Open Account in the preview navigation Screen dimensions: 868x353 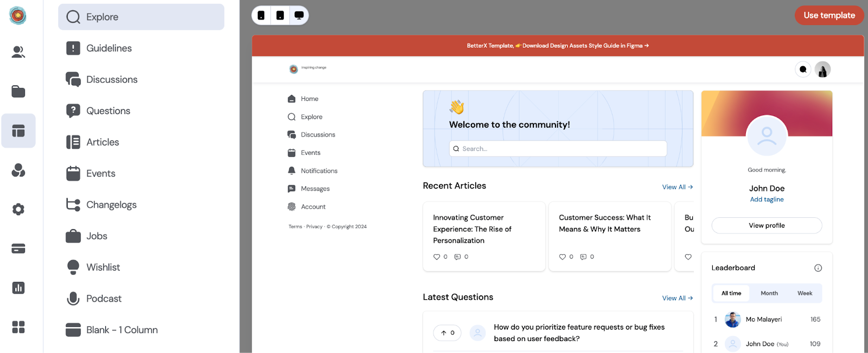307,206
